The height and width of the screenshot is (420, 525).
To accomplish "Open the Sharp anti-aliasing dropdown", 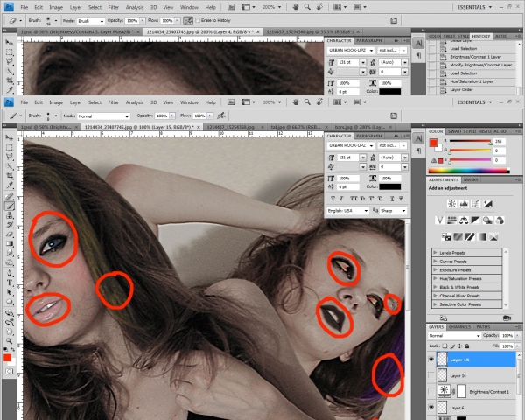I will pos(393,210).
